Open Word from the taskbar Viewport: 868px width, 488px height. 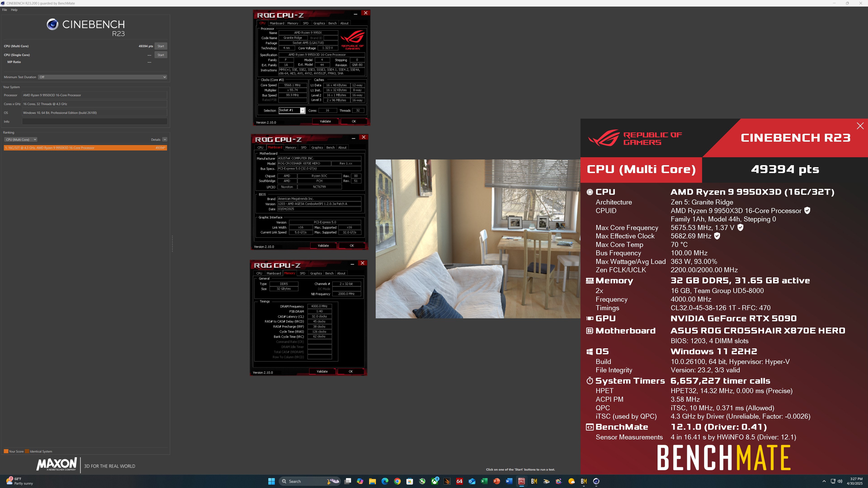tap(509, 481)
